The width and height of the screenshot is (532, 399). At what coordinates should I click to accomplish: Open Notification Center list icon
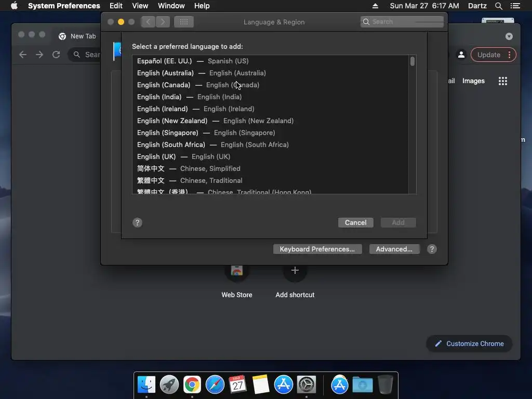coord(515,6)
